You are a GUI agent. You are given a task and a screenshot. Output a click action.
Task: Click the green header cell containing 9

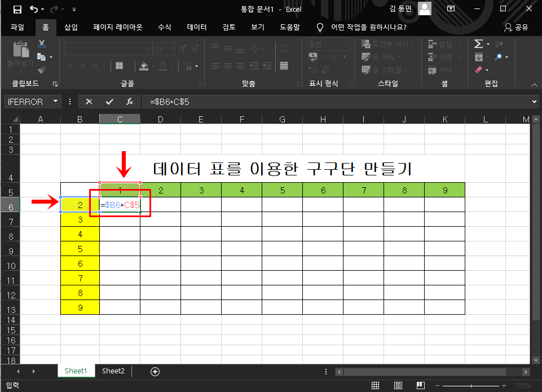click(x=445, y=190)
